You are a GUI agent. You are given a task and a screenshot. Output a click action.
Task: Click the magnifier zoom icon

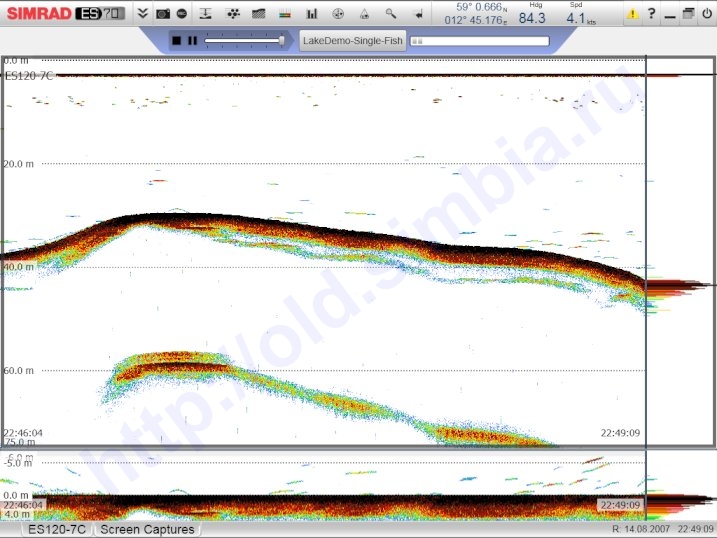click(390, 14)
